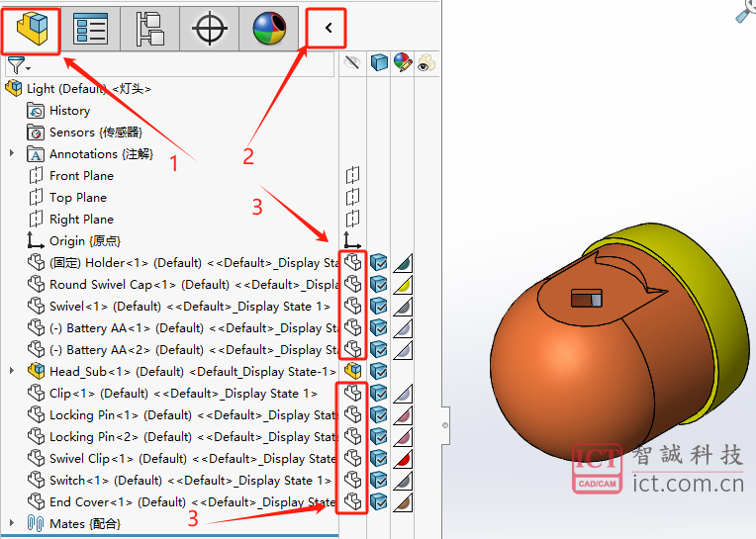Toggle Switch<1> hide/show icon

coord(353,481)
